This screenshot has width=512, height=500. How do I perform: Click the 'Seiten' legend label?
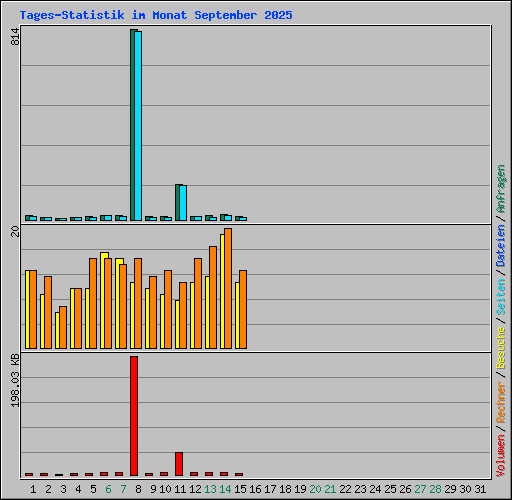click(x=501, y=296)
